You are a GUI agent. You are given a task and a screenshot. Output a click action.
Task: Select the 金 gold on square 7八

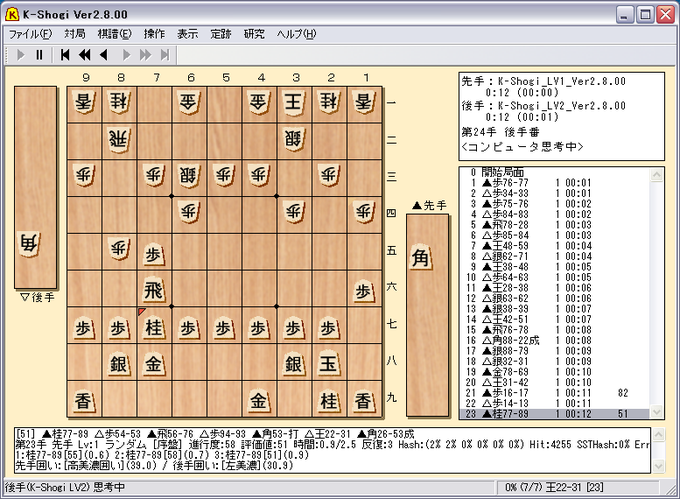coord(153,364)
